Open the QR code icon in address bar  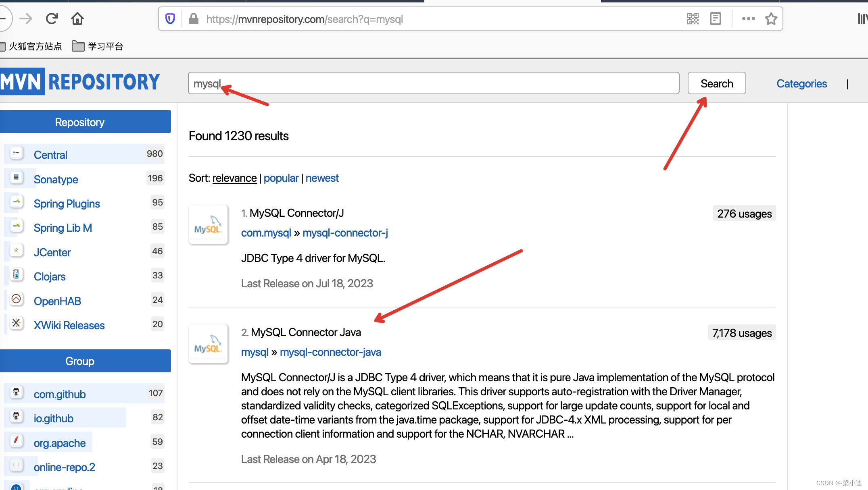[x=693, y=19]
